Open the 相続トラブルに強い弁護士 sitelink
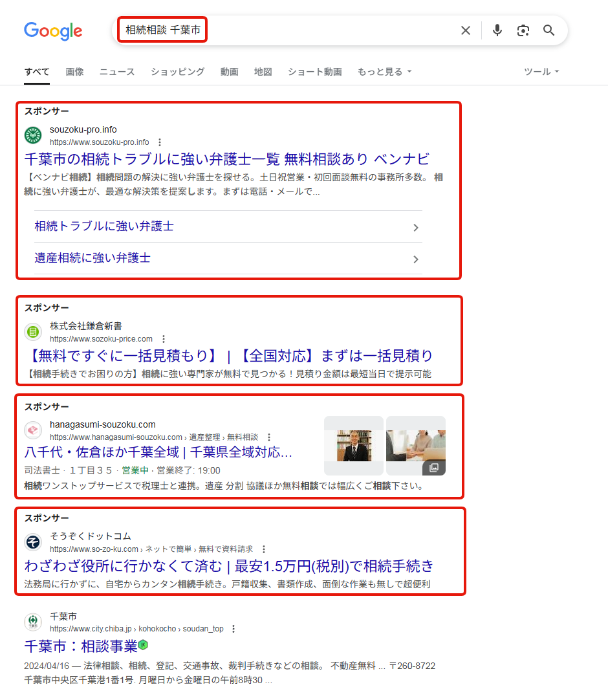The height and width of the screenshot is (700, 608). pos(104,226)
